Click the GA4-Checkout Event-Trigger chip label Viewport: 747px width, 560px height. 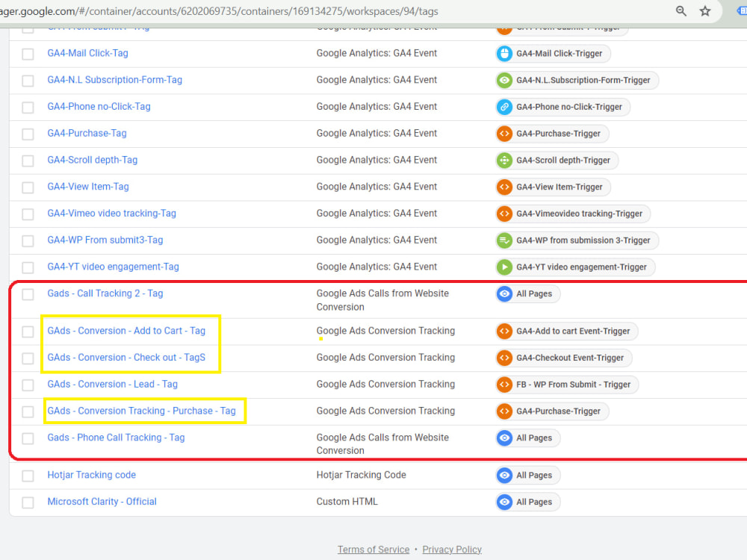(570, 358)
